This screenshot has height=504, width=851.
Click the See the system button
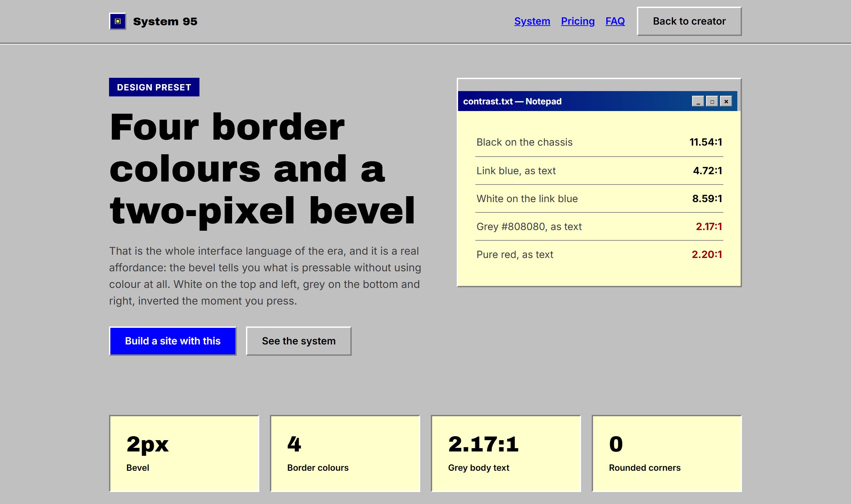pyautogui.click(x=299, y=341)
